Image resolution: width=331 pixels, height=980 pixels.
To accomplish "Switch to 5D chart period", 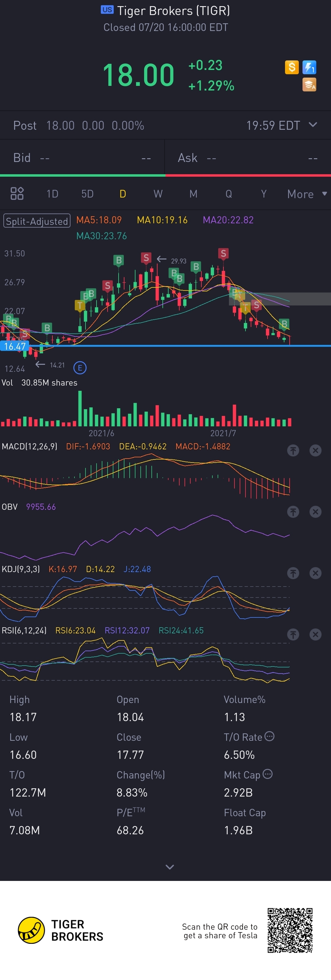I will pyautogui.click(x=87, y=194).
